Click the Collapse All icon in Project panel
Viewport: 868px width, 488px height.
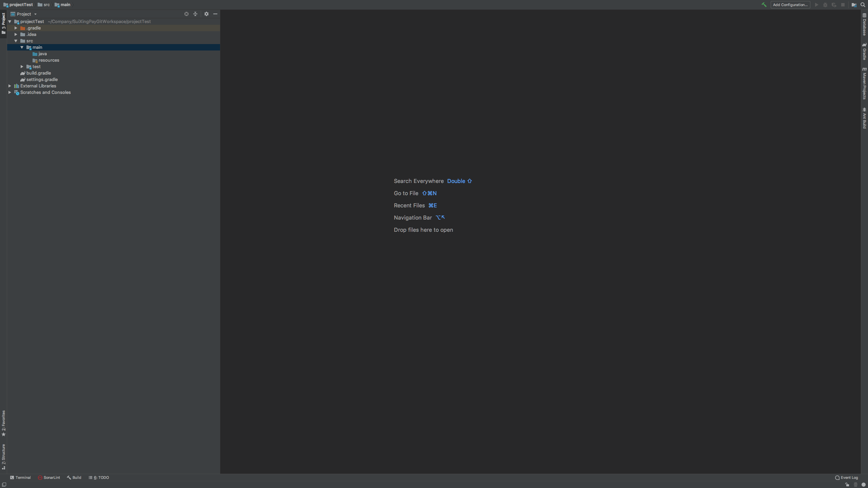[195, 14]
